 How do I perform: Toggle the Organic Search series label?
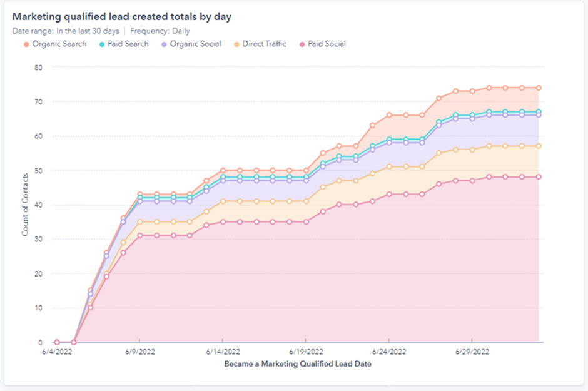tap(59, 44)
